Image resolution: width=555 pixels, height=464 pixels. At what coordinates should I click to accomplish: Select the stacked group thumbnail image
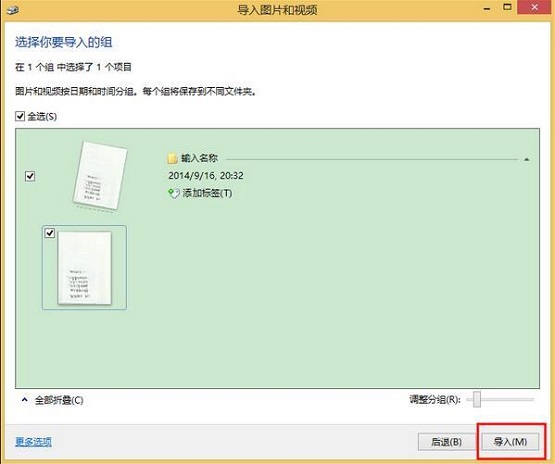(x=100, y=177)
